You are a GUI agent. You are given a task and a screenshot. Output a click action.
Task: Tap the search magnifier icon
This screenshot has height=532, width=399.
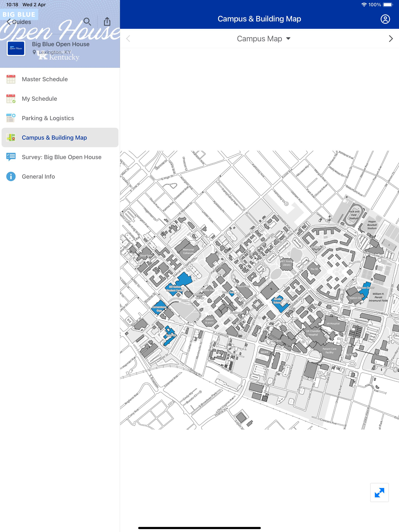87,22
